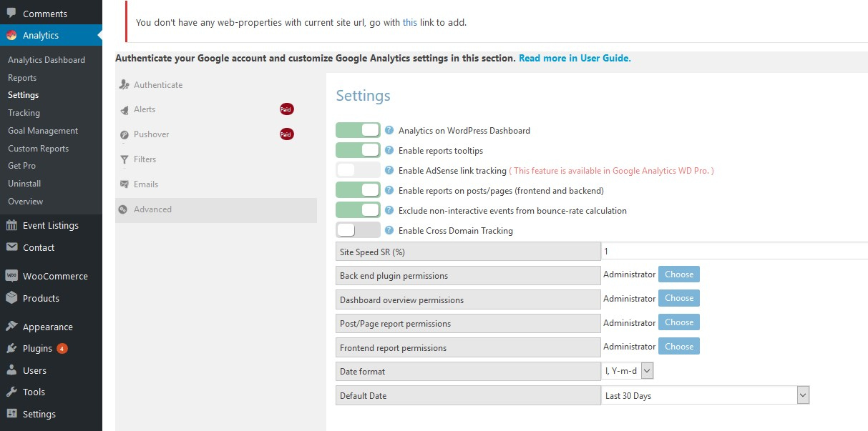Screen dimensions: 868x431
Task: Open the Default Date dropdown
Action: click(x=705, y=395)
